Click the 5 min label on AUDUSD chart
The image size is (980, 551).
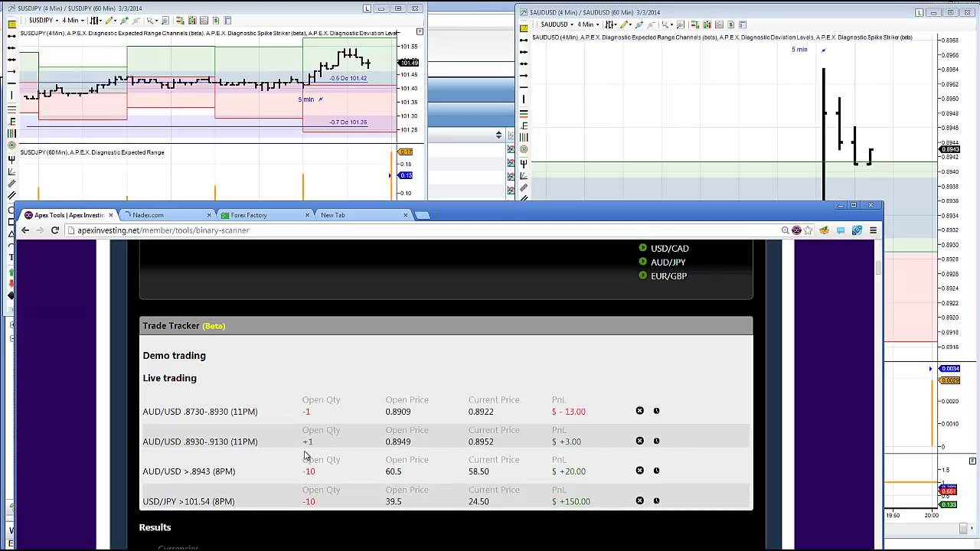click(x=799, y=50)
